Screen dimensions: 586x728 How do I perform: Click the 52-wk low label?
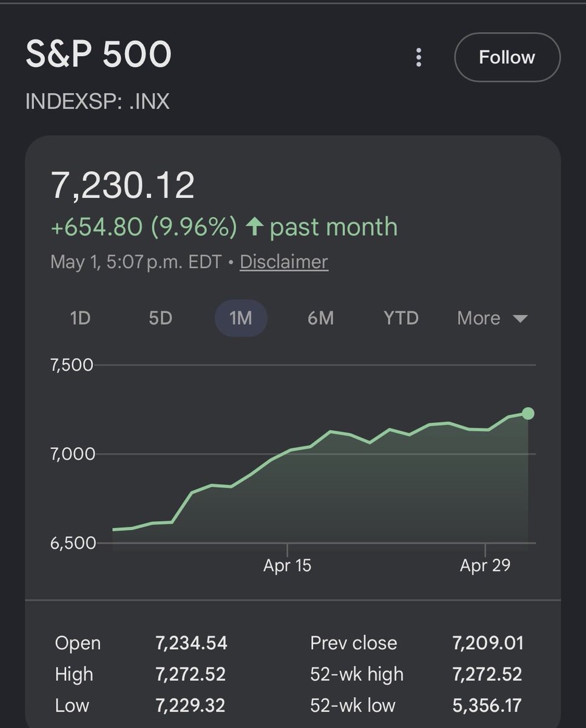pyautogui.click(x=352, y=706)
